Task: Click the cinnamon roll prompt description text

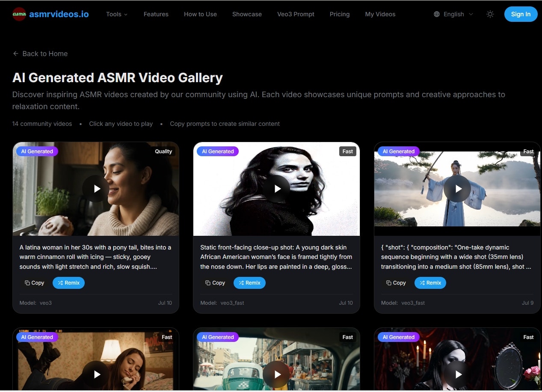Action: click(95, 257)
